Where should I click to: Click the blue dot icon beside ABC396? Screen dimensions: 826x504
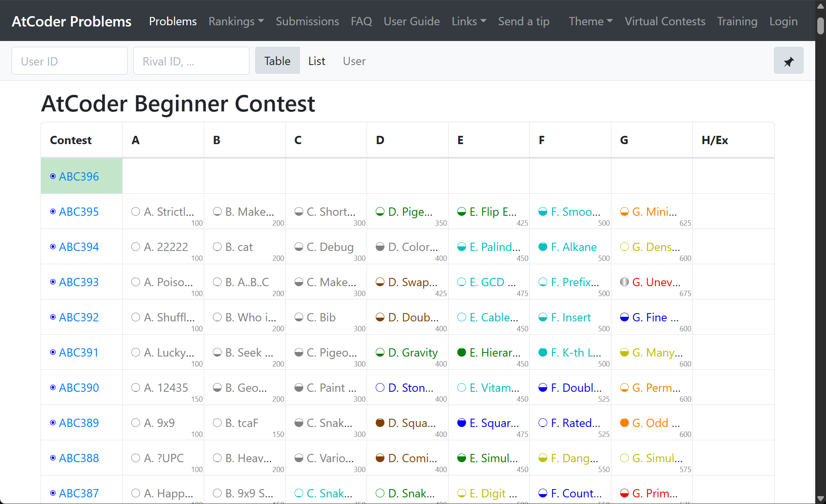pyautogui.click(x=53, y=176)
